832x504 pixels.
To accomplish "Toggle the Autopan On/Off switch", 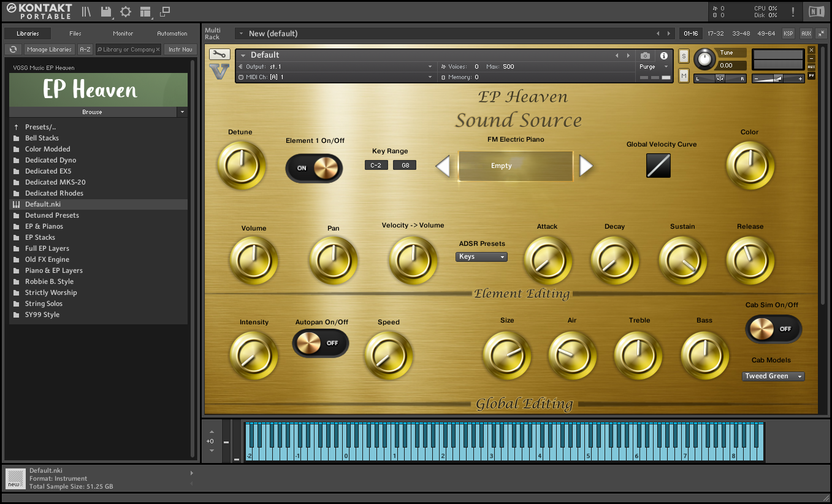I will [321, 343].
